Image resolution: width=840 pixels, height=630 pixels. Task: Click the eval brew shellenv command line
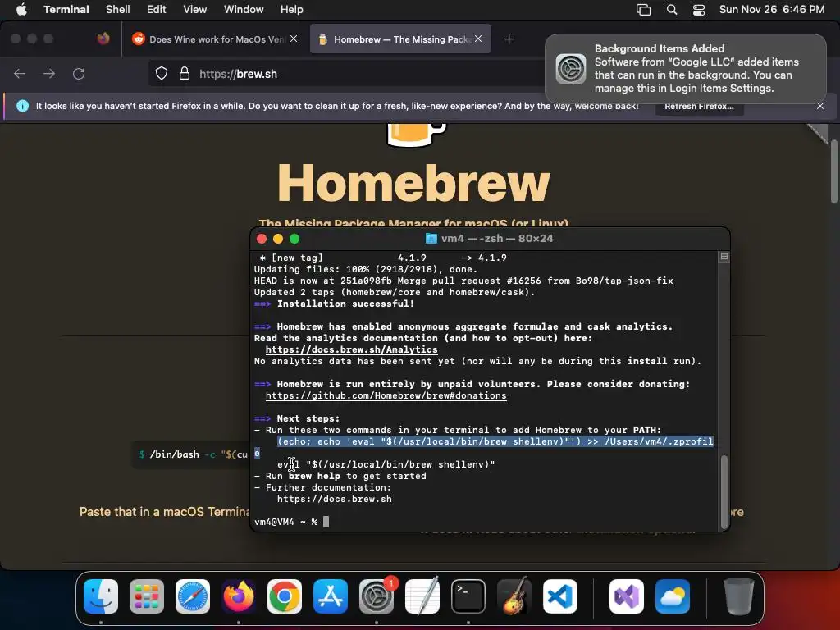(x=386, y=464)
